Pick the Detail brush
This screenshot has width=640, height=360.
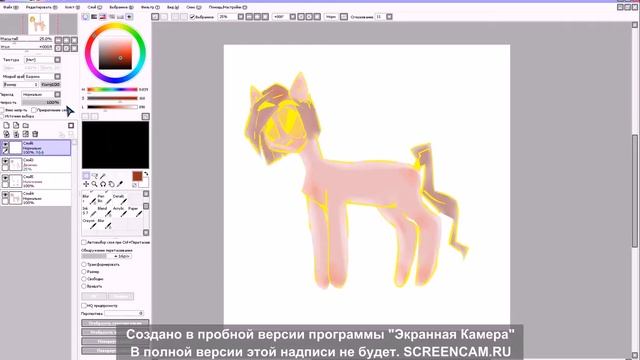119,199
